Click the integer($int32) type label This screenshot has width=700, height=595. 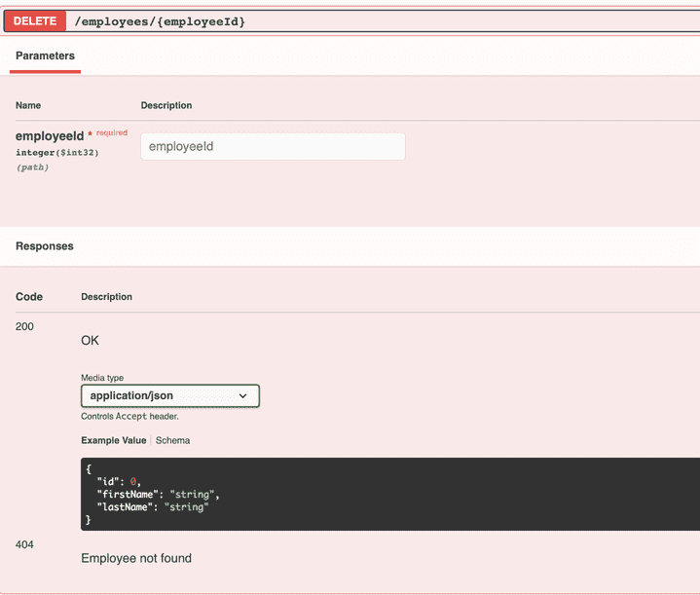pos(57,153)
